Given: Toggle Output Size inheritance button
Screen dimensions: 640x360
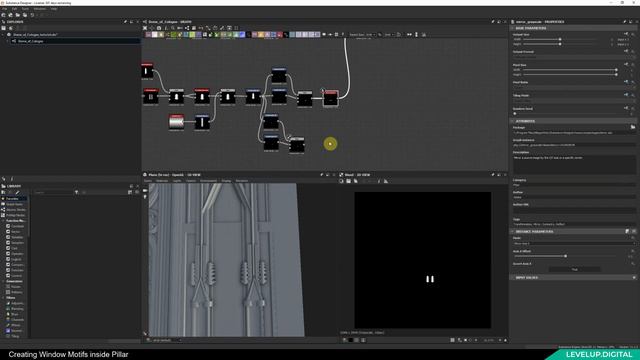Looking at the screenshot, I should [626, 34].
